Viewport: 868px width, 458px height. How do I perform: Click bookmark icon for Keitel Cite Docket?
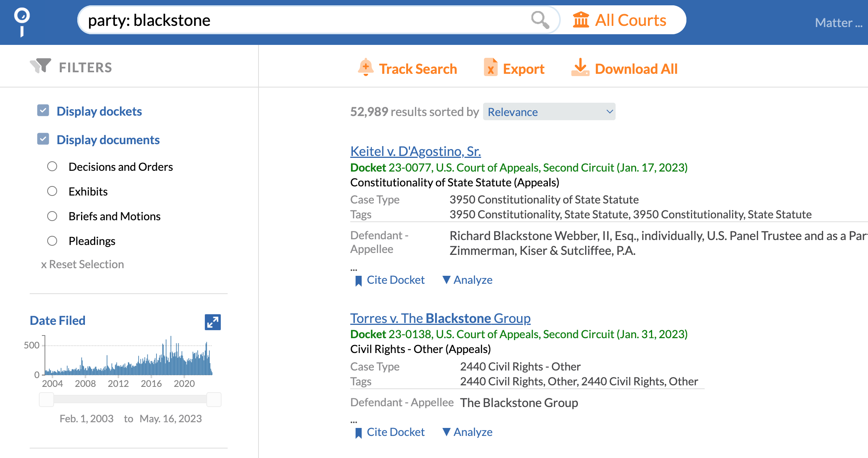tap(358, 281)
